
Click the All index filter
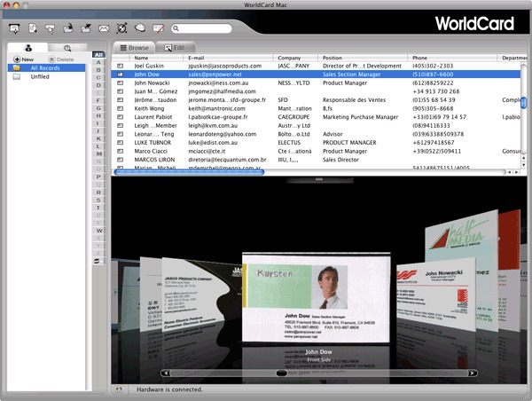(x=98, y=55)
